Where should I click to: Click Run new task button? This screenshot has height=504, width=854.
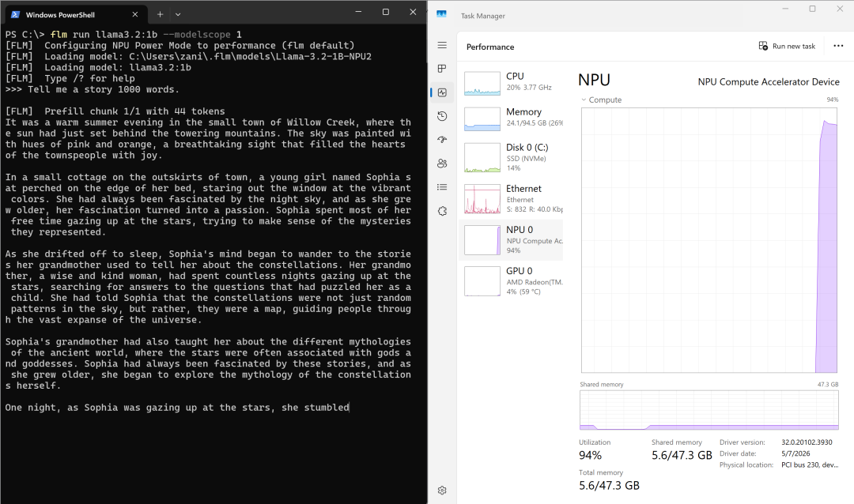tap(787, 47)
